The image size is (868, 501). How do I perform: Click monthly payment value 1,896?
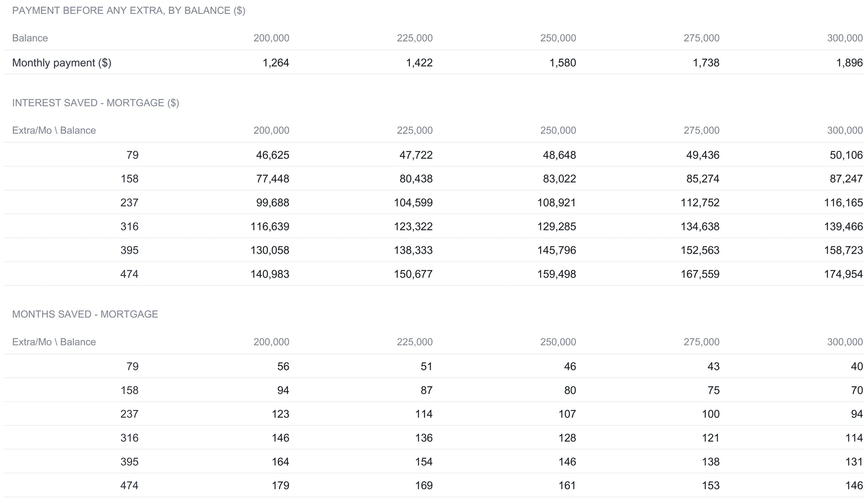pos(849,62)
